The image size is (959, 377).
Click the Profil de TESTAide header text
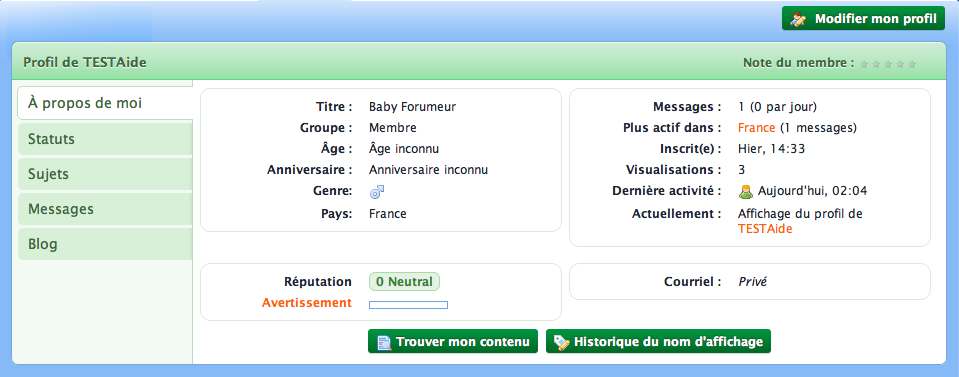tap(84, 62)
